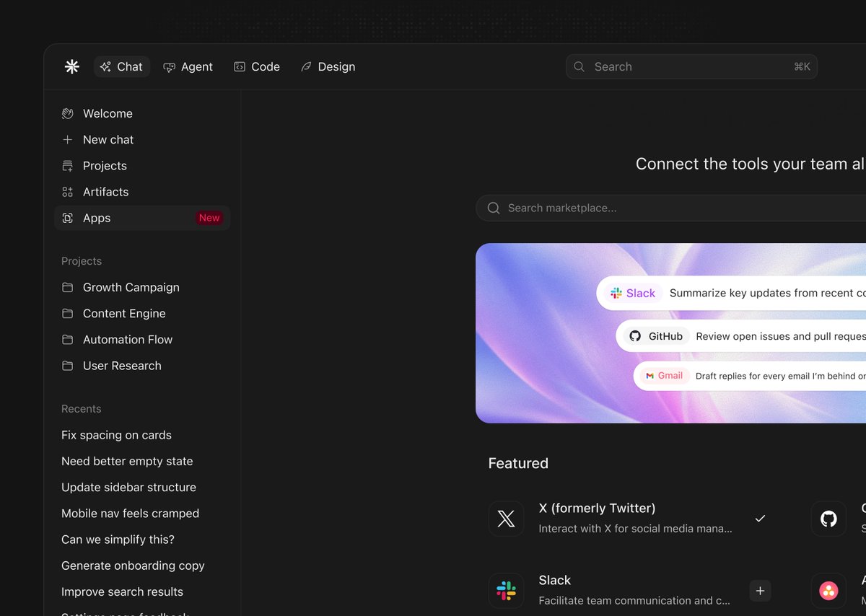Click the Projects stack icon in sidebar
Viewport: 866px width, 616px height.
[67, 166]
